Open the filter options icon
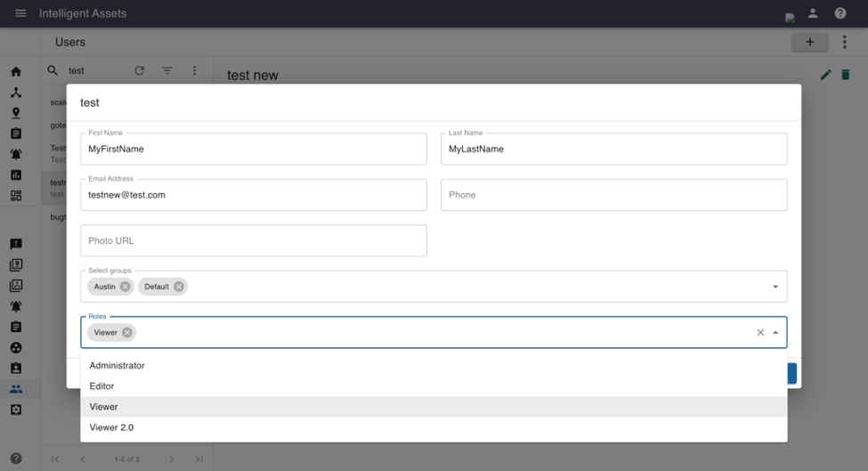868x471 pixels. coord(166,70)
